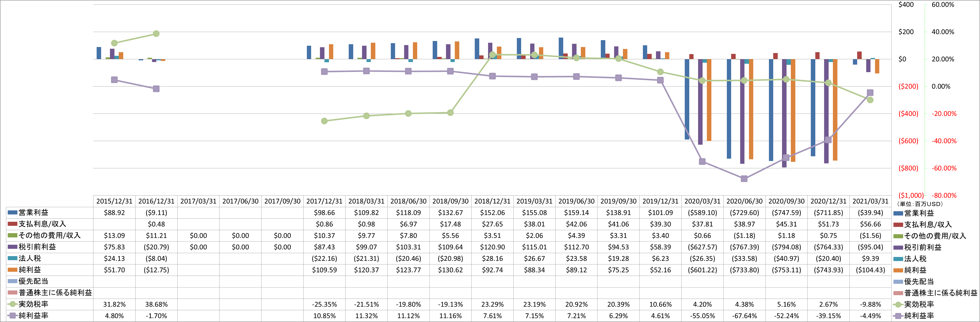Click the 2017/12/31 column header

(x=324, y=201)
